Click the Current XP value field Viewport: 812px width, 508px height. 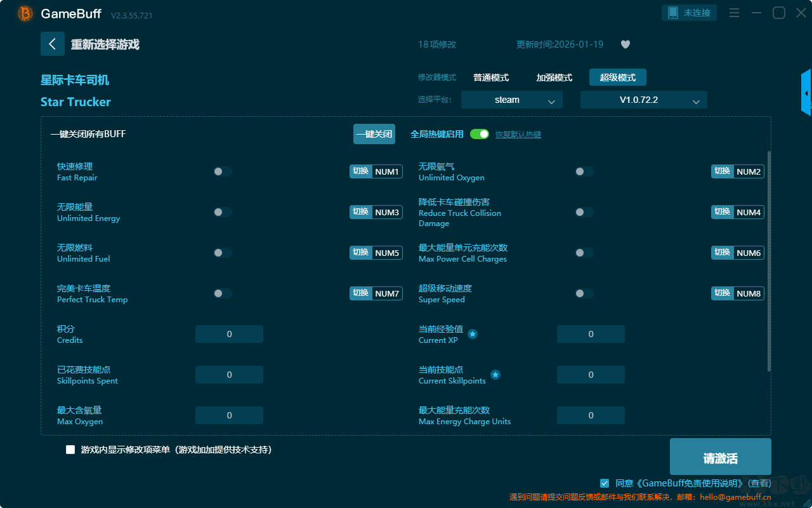591,334
